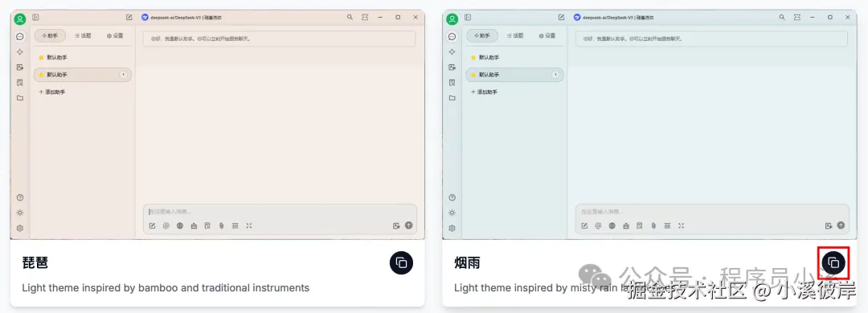Select the chat bubble sidebar icon in 烟雨 preview
This screenshot has height=313, width=868.
tap(452, 36)
